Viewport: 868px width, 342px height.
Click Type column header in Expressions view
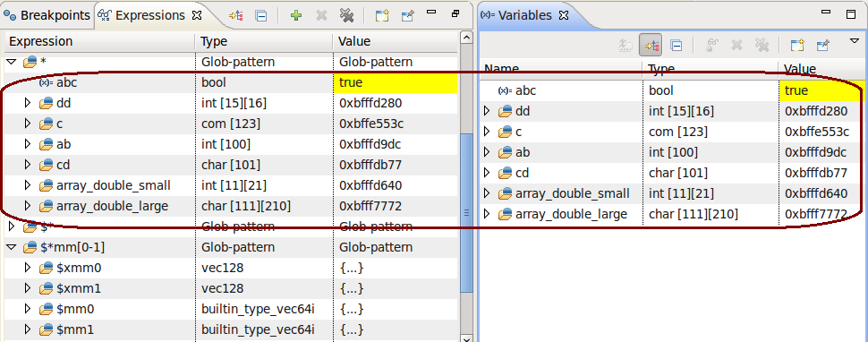(263, 41)
